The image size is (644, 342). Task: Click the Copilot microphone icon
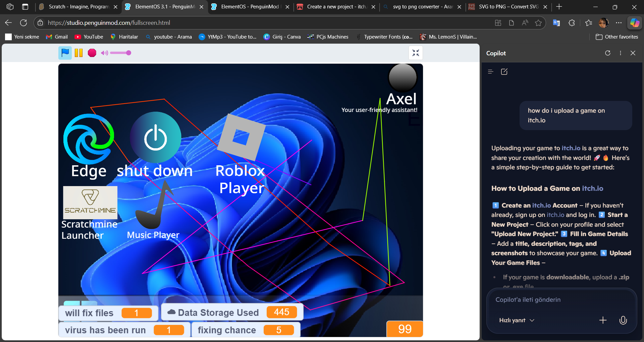tap(623, 320)
